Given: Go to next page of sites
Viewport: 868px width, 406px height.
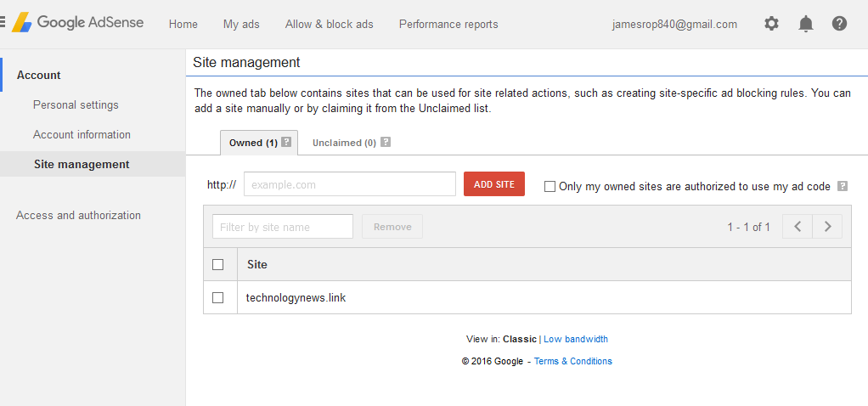Looking at the screenshot, I should point(827,227).
